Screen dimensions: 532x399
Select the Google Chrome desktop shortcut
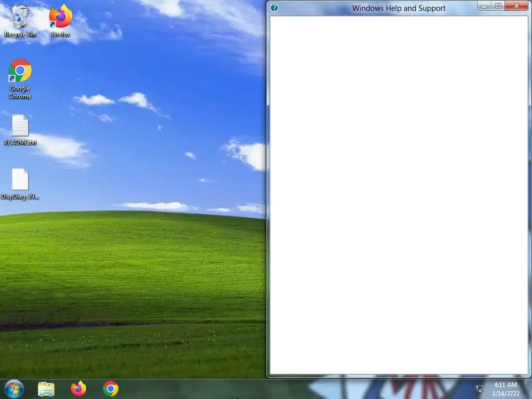click(20, 79)
